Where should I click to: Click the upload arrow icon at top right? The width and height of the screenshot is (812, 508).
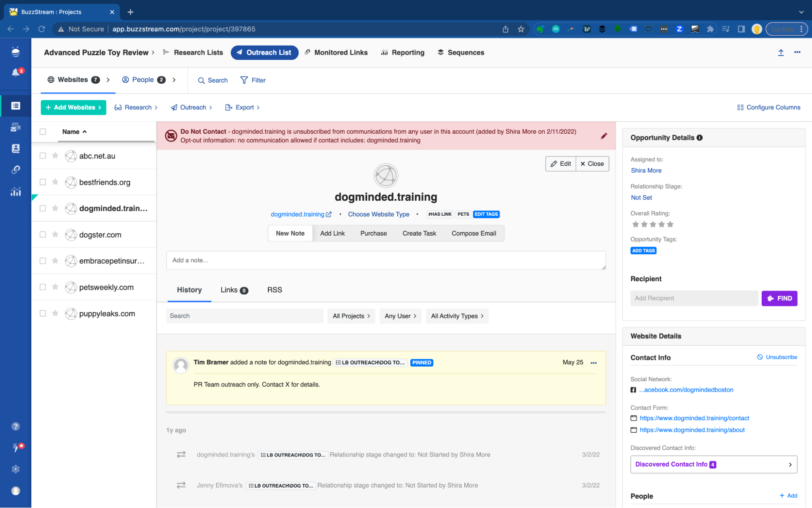(x=780, y=52)
